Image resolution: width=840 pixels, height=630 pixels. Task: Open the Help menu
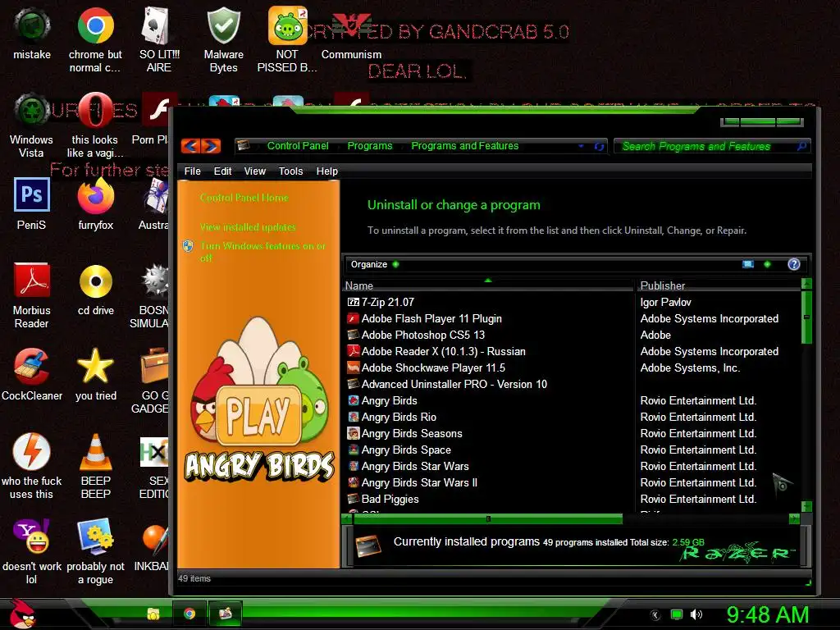[326, 171]
